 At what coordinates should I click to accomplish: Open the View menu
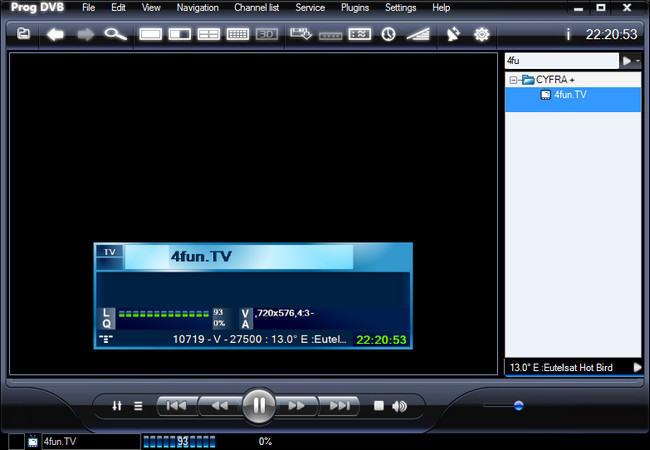(151, 7)
